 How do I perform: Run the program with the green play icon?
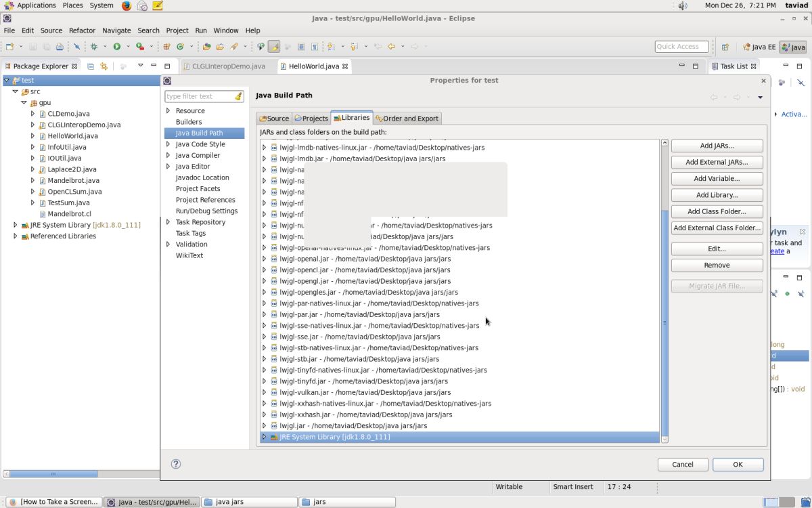click(116, 47)
